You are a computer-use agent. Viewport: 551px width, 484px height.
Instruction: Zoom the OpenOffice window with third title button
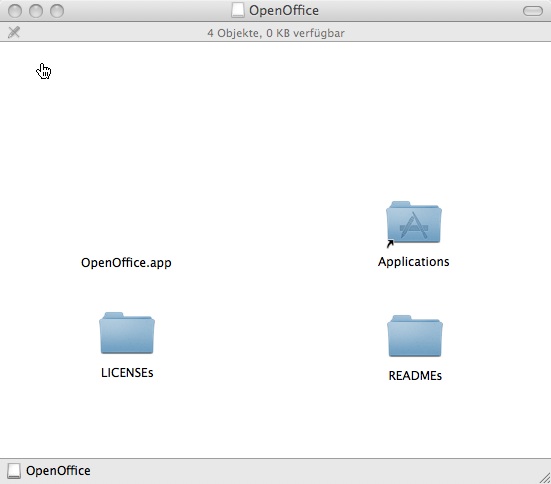pos(57,11)
